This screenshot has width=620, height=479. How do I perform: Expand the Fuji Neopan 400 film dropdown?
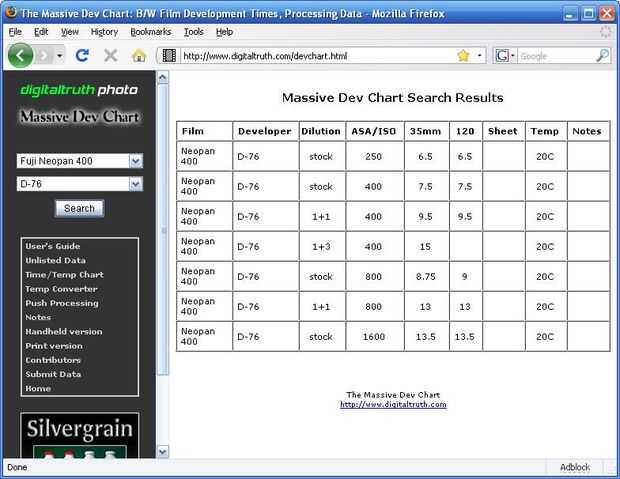(x=136, y=161)
